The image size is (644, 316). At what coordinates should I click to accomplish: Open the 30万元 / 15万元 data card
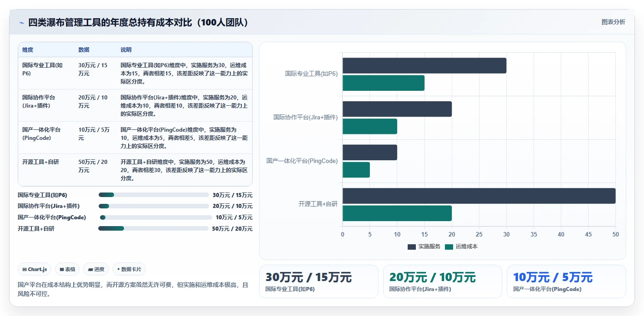pos(319,281)
